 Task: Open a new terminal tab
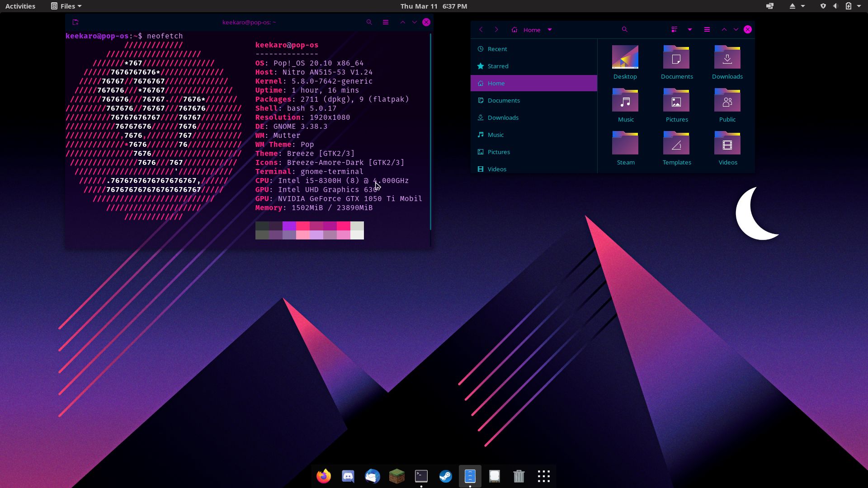coord(75,22)
